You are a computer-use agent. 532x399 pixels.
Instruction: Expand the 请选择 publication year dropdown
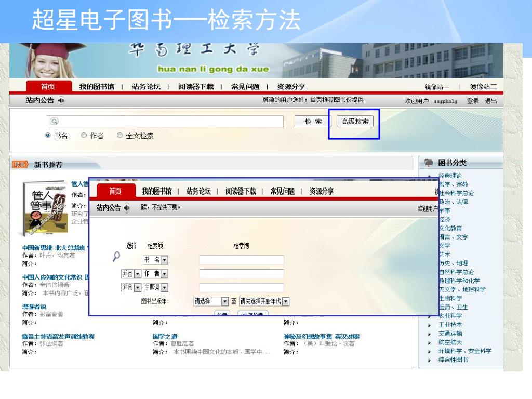(225, 301)
